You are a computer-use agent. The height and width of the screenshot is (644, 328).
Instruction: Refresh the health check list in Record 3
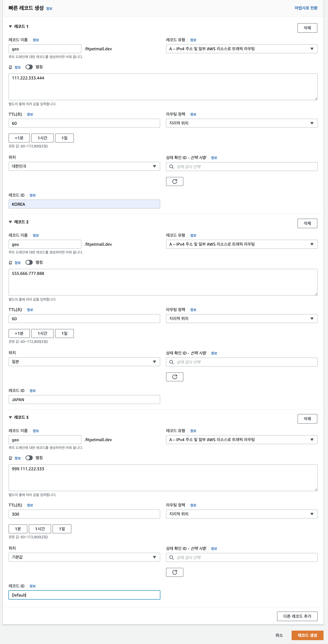175,572
